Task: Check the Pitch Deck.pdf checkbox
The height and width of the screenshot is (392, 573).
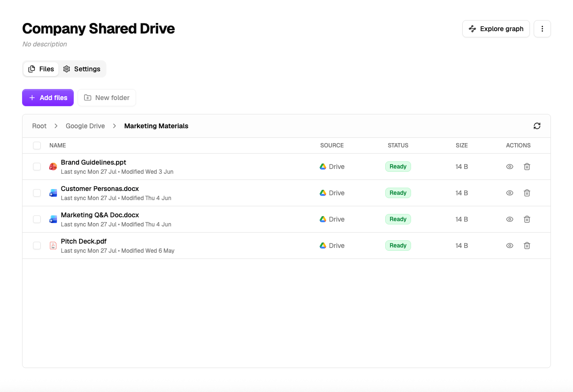Action: click(37, 246)
